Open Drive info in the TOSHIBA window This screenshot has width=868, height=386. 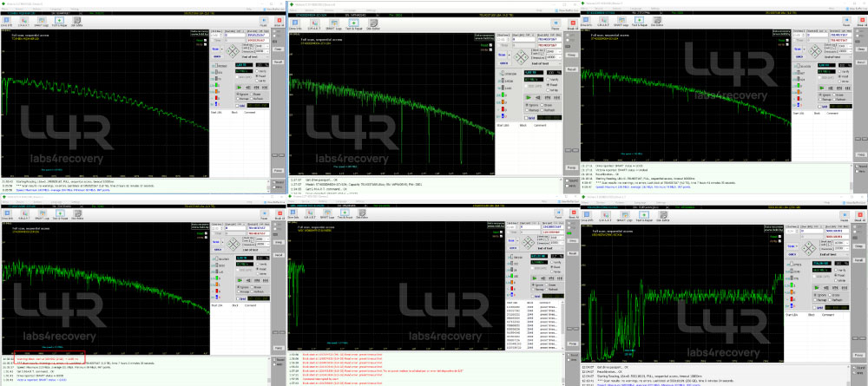(x=7, y=21)
